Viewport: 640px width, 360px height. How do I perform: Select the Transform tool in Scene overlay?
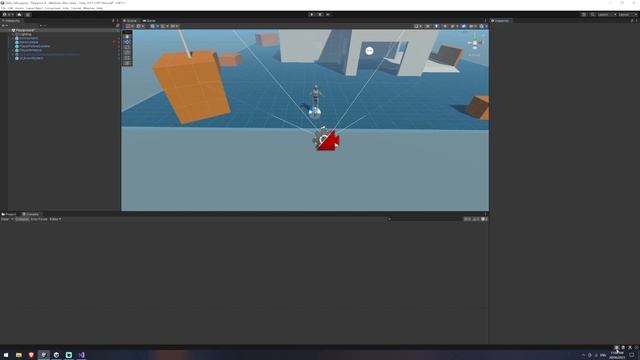pyautogui.click(x=127, y=63)
